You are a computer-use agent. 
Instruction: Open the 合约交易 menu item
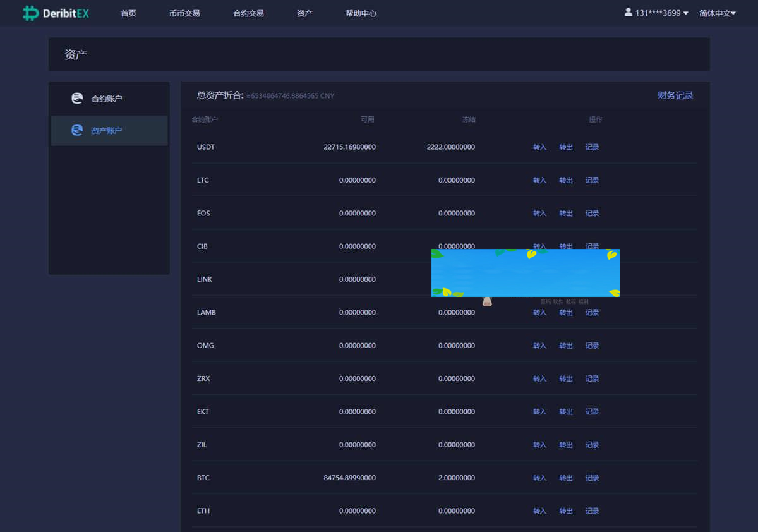pos(248,13)
